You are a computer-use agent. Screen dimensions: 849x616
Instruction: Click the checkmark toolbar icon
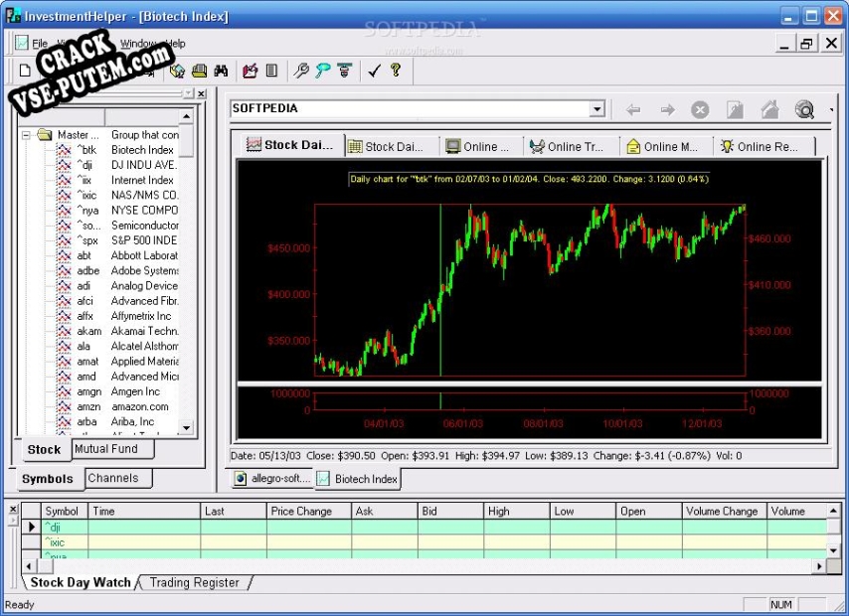point(374,71)
